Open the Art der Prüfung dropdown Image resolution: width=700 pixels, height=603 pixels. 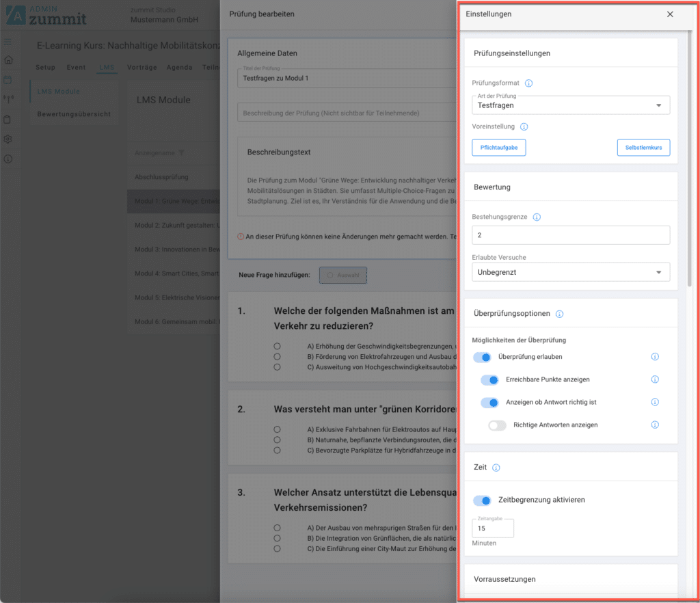point(570,105)
